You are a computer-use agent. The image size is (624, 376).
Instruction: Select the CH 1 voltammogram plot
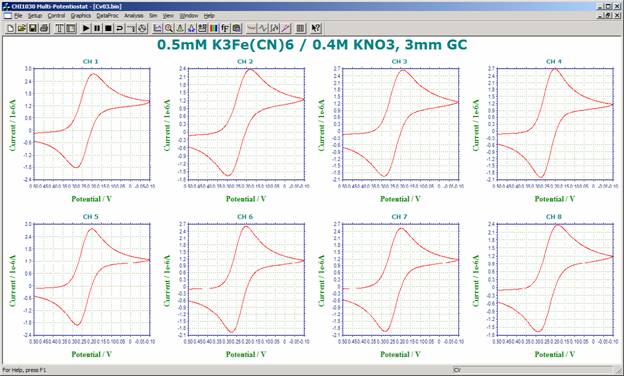92,124
